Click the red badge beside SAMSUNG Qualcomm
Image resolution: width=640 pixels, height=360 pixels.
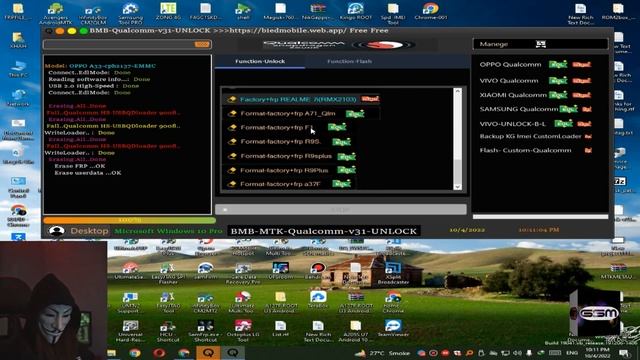click(587, 109)
